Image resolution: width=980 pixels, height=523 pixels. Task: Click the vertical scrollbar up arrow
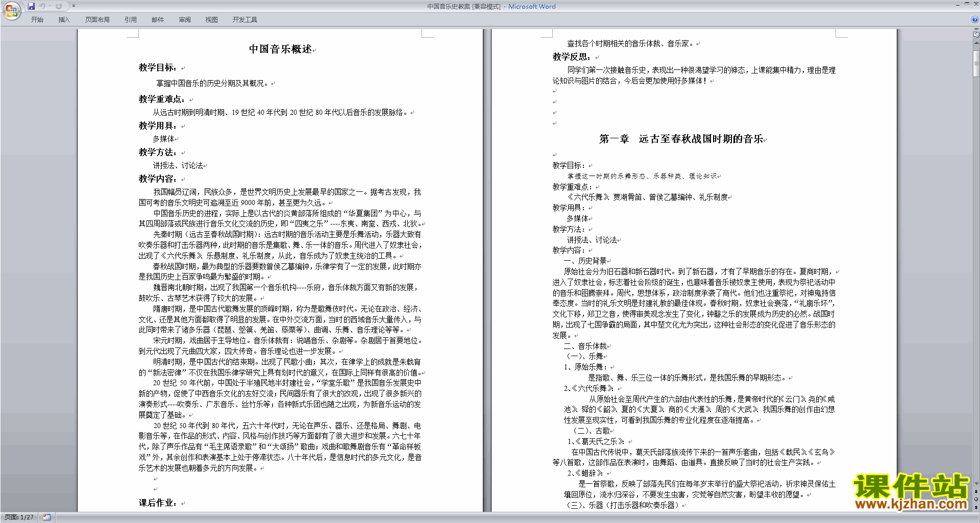click(x=976, y=43)
